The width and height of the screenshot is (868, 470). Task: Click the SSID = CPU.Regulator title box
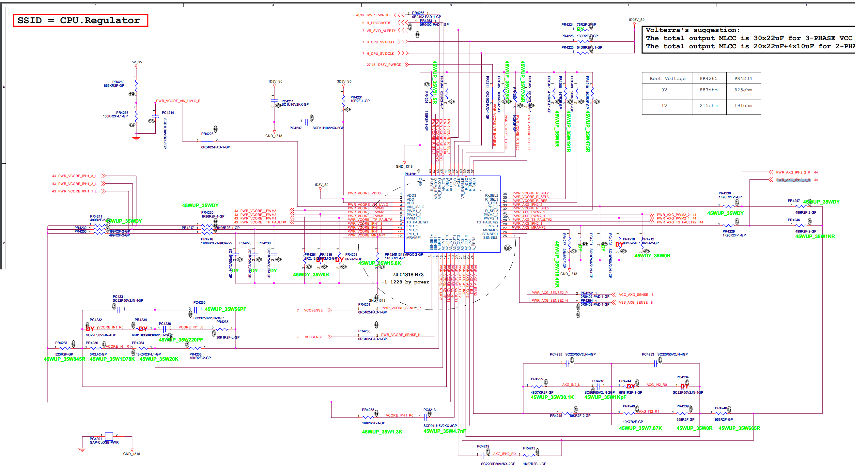pos(80,20)
